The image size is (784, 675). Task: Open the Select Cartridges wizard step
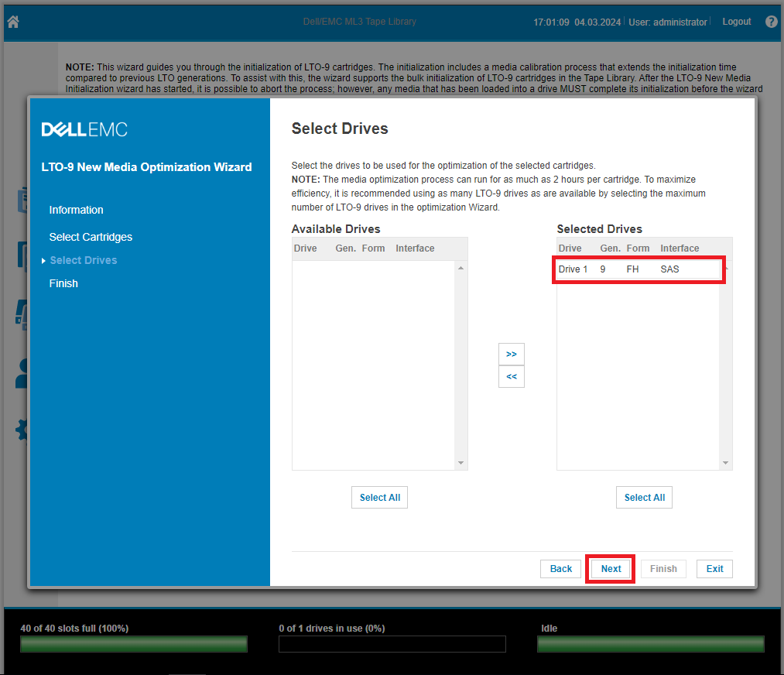[x=91, y=237]
